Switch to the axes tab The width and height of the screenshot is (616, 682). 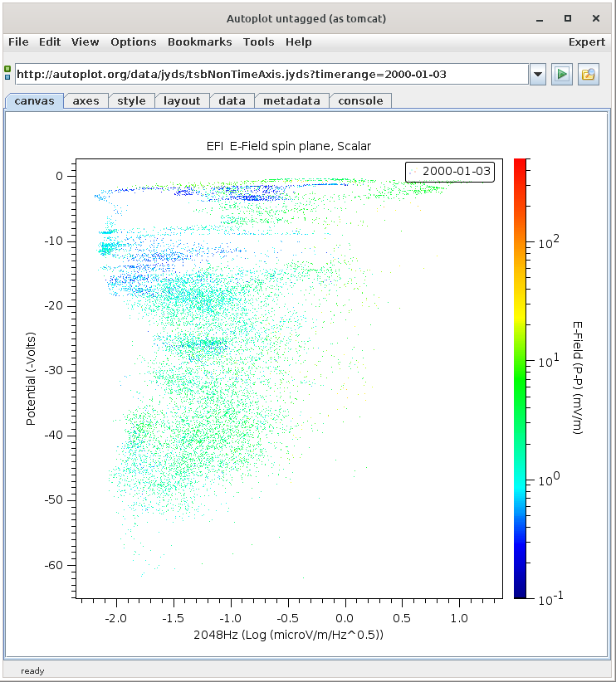coord(86,100)
